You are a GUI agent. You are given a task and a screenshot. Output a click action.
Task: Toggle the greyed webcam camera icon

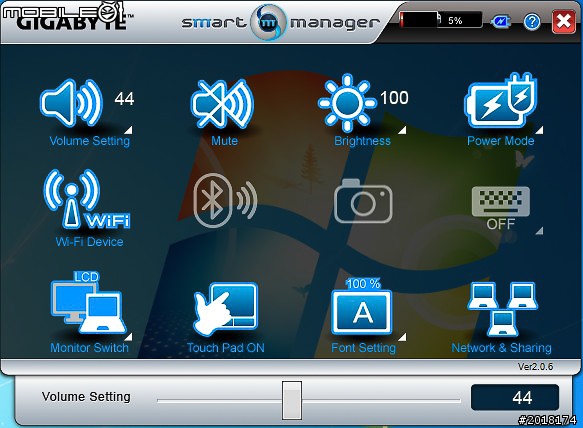363,201
